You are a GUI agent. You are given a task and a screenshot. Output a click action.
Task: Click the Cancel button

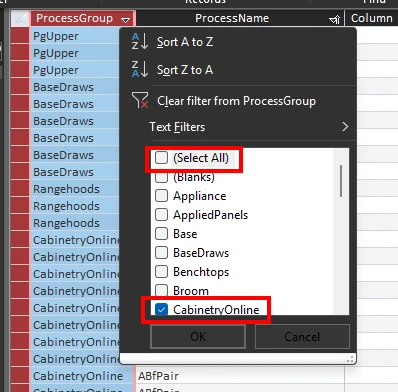click(x=302, y=336)
